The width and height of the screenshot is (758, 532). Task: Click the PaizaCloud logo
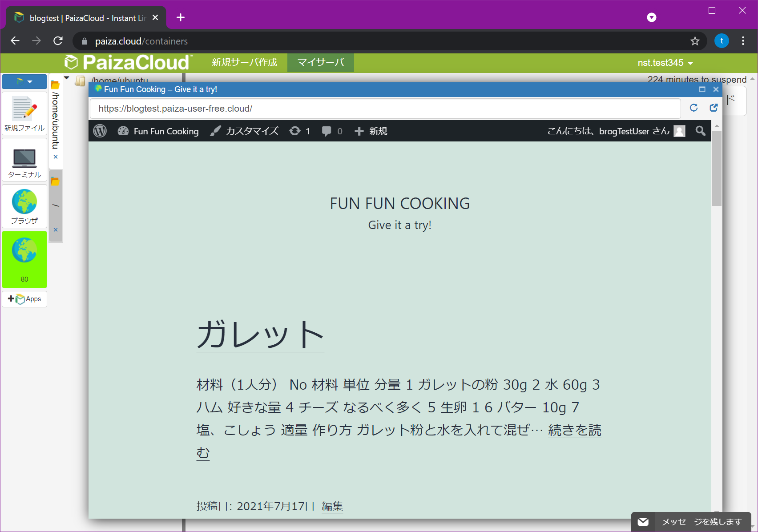129,63
